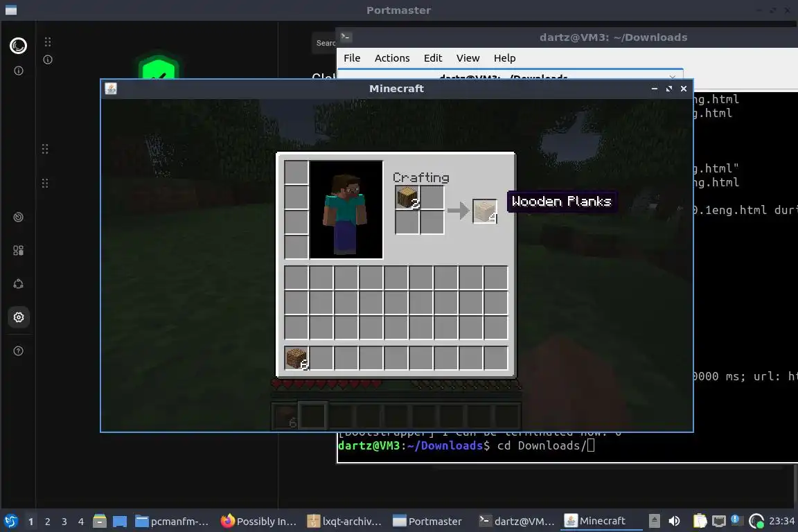798x532 pixels.
Task: Click the Portmaster logo at top of sidebar
Action: 18,46
